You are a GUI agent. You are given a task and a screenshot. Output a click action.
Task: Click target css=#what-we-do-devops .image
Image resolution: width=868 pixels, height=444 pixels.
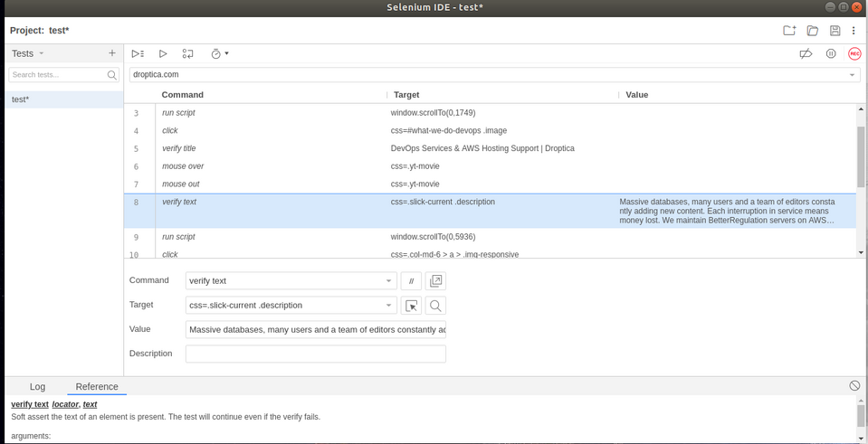pyautogui.click(x=448, y=130)
